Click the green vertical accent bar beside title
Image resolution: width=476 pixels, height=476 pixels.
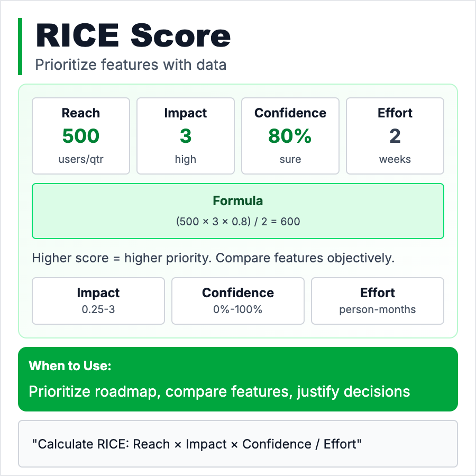tap(20, 47)
